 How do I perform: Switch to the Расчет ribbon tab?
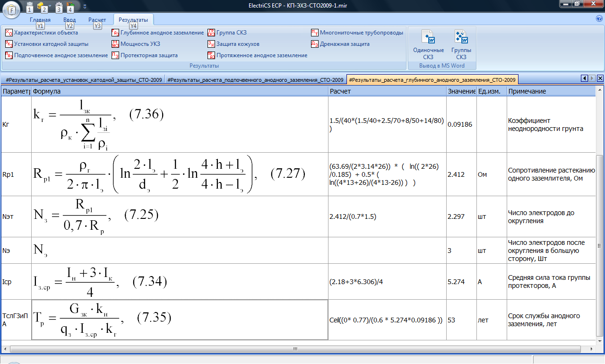click(97, 20)
